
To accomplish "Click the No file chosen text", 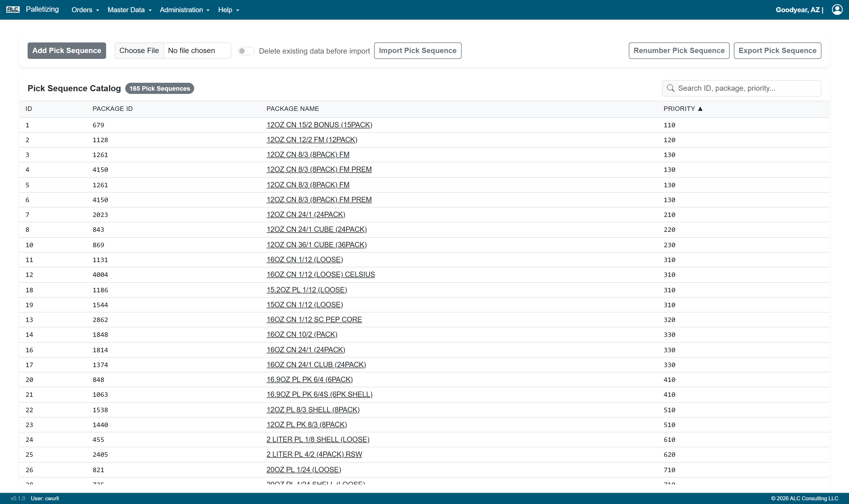I will tap(192, 51).
